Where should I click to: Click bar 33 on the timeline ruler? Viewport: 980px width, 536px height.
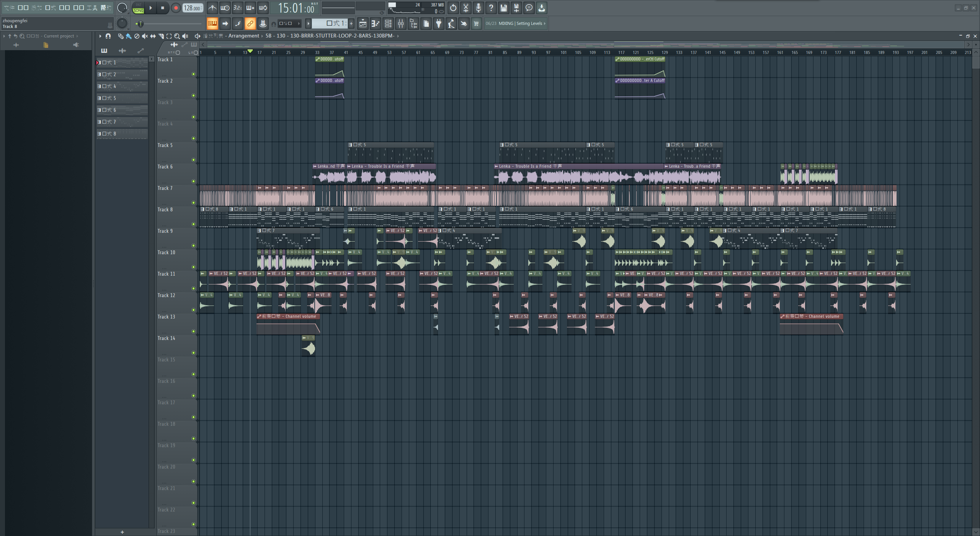(317, 52)
